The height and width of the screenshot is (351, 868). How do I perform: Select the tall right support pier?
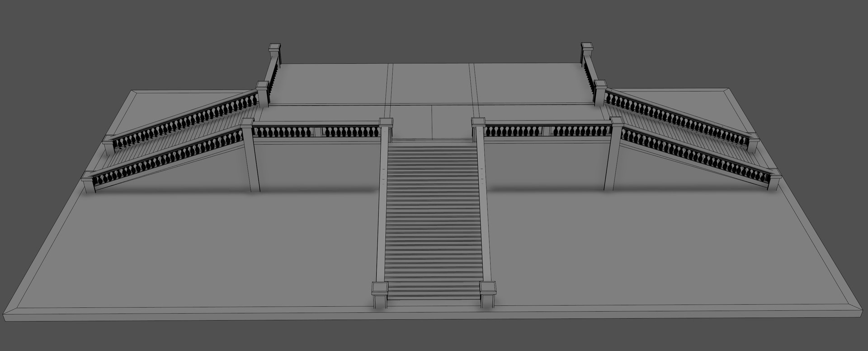pyautogui.click(x=613, y=154)
